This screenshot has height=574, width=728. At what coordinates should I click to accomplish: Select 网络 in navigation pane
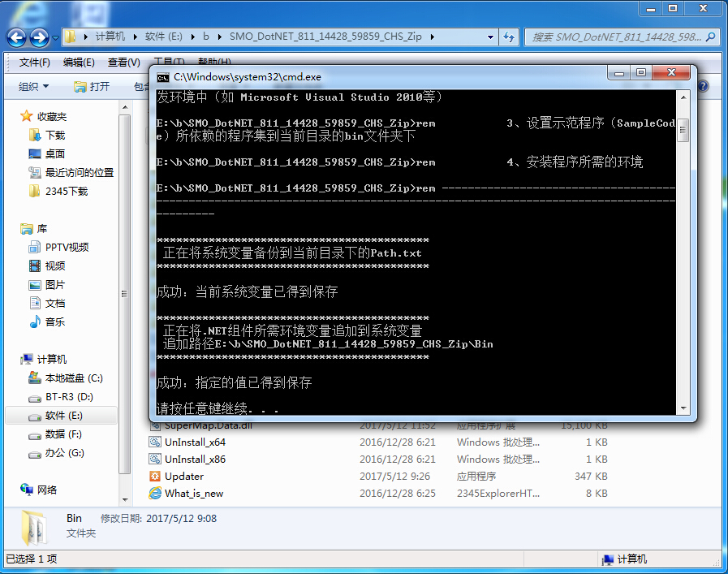(x=38, y=490)
